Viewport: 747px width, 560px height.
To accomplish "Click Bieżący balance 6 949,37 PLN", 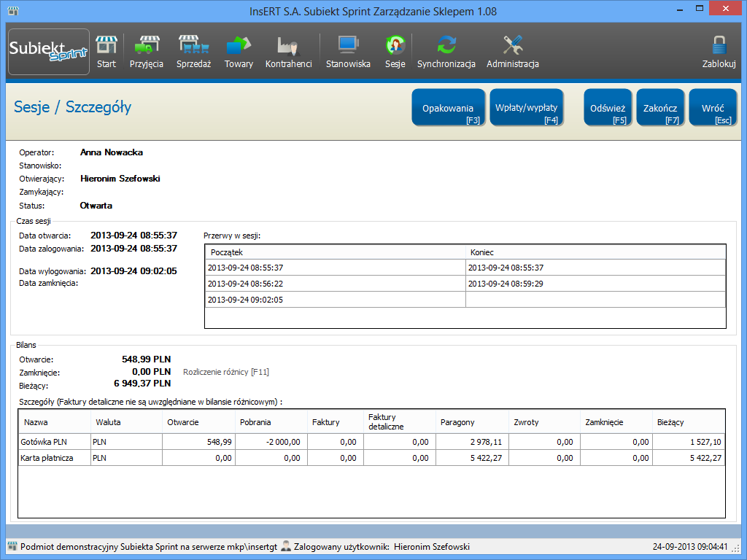I will 142,384.
